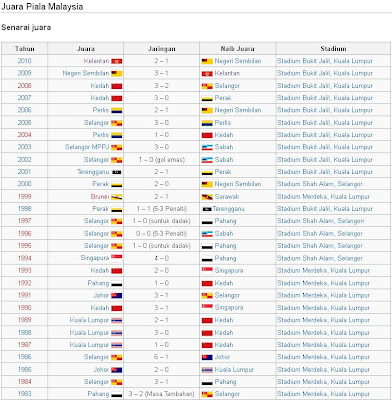Open the 1999 year link
This screenshot has height=400, width=392.
tap(24, 197)
